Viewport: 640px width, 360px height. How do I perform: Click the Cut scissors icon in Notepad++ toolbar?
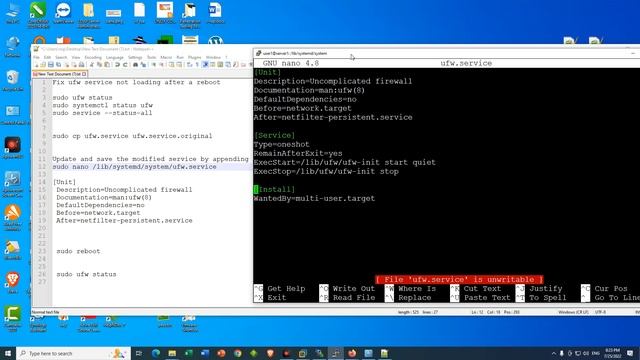click(92, 64)
